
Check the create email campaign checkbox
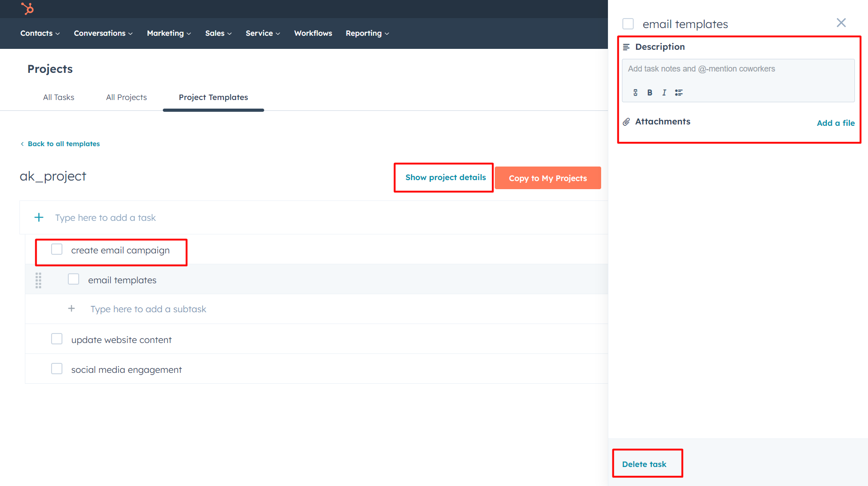[57, 249]
